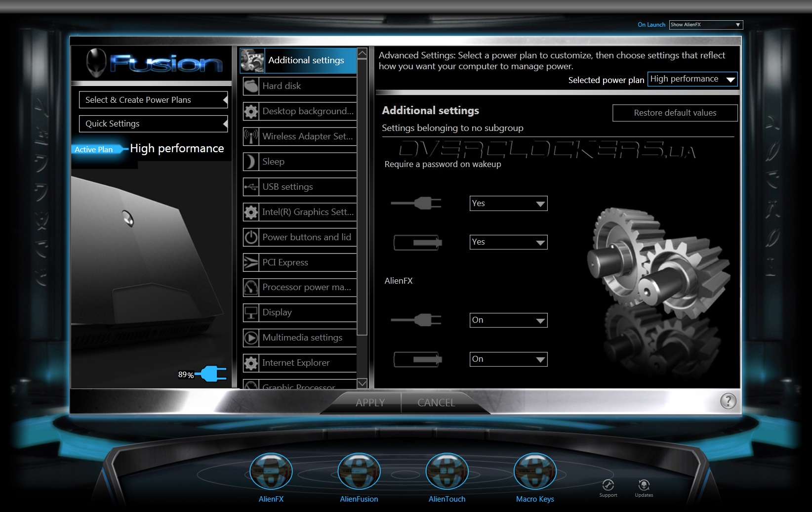Select the Multimedia settings category
The image size is (812, 512).
pos(300,338)
